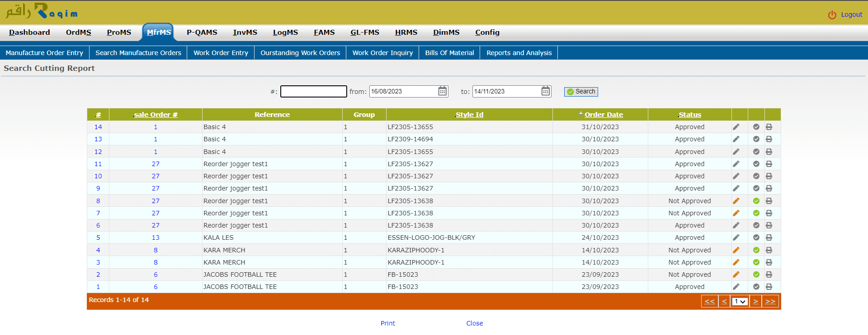Open the calendar picker for the from date
868x335 pixels.
[442, 91]
